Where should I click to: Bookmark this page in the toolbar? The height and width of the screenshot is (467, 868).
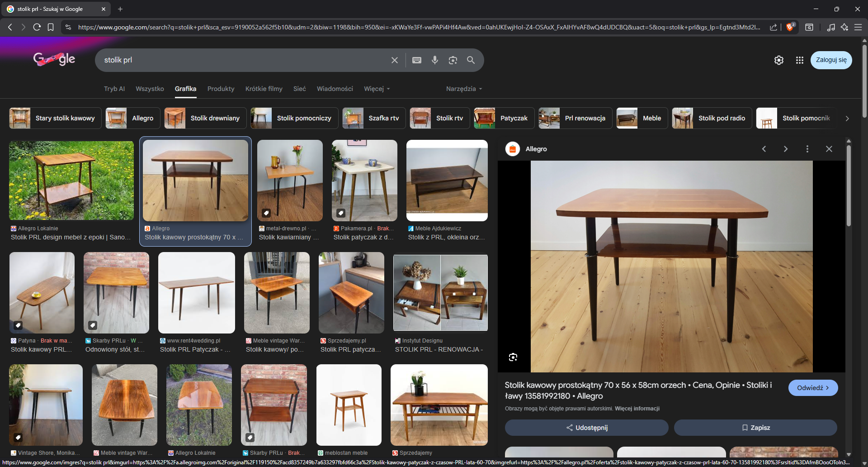(51, 27)
